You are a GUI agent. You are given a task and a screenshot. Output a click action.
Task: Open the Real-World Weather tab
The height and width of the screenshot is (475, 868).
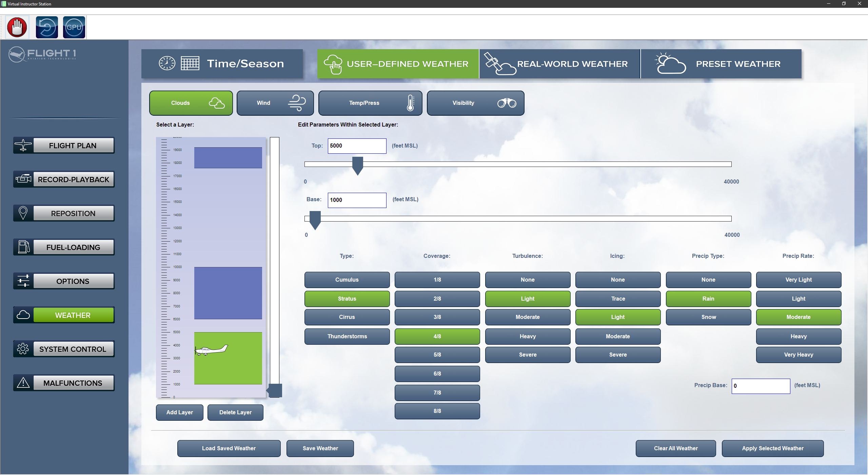559,64
